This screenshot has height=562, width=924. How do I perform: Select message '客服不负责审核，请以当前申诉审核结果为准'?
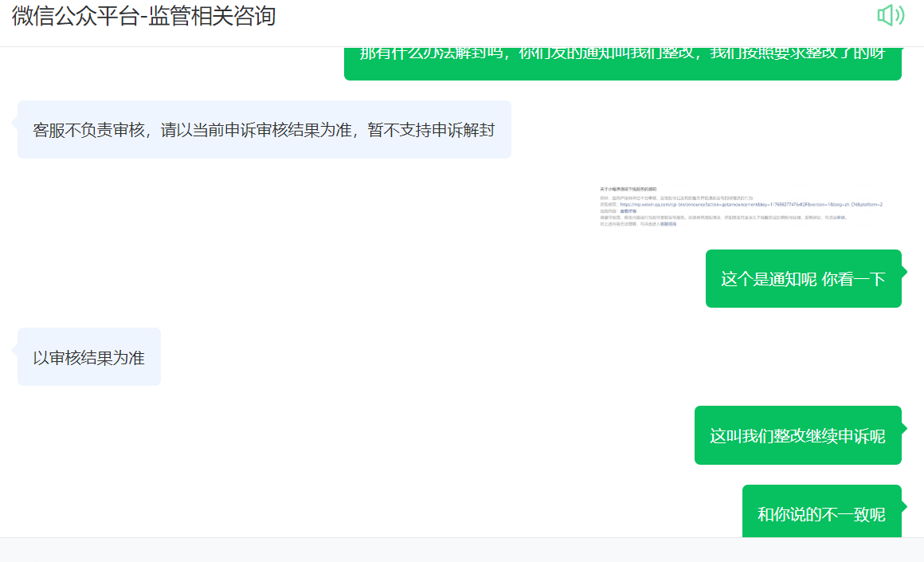pos(264,130)
